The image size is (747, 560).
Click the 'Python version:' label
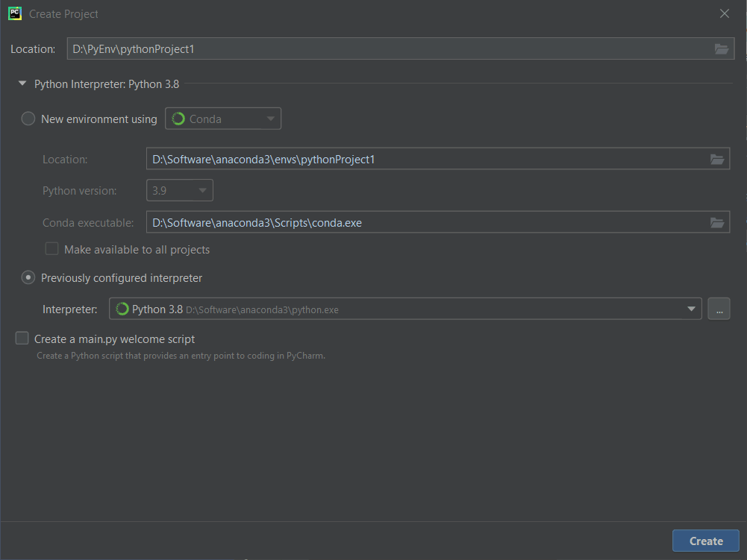[80, 191]
